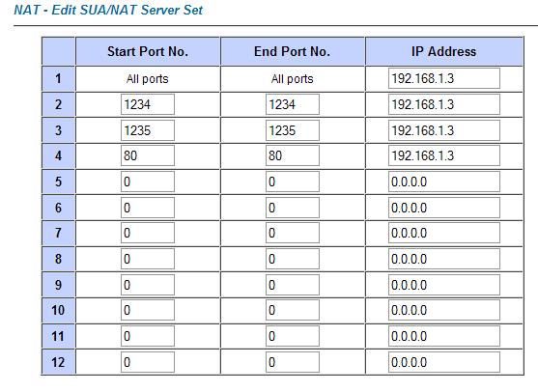This screenshot has width=538, height=392.
Task: Focus the row 2 End Port field
Action: pos(293,104)
